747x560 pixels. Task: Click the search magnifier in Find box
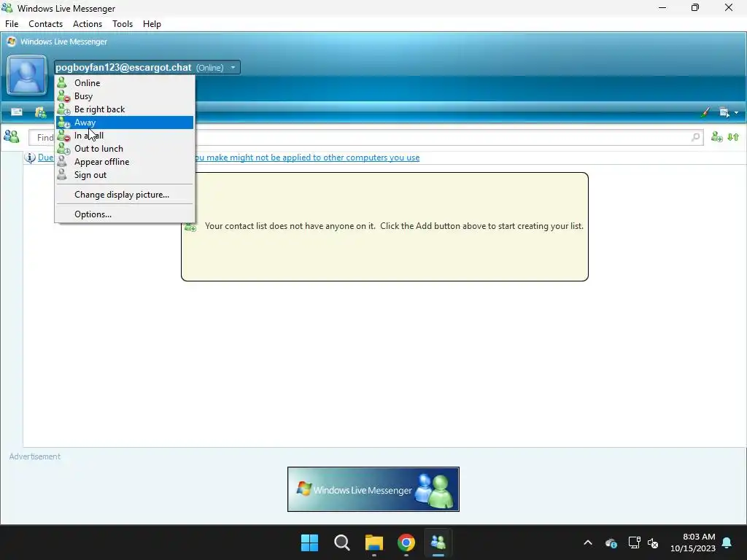tap(695, 138)
